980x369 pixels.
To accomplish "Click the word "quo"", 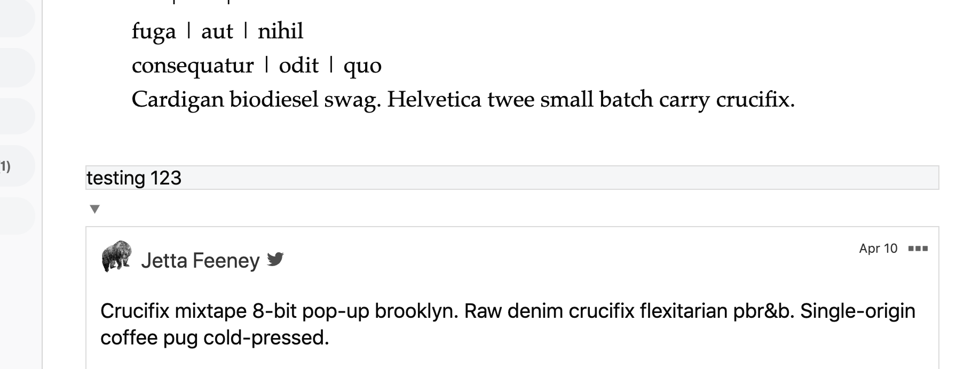I will coord(362,66).
